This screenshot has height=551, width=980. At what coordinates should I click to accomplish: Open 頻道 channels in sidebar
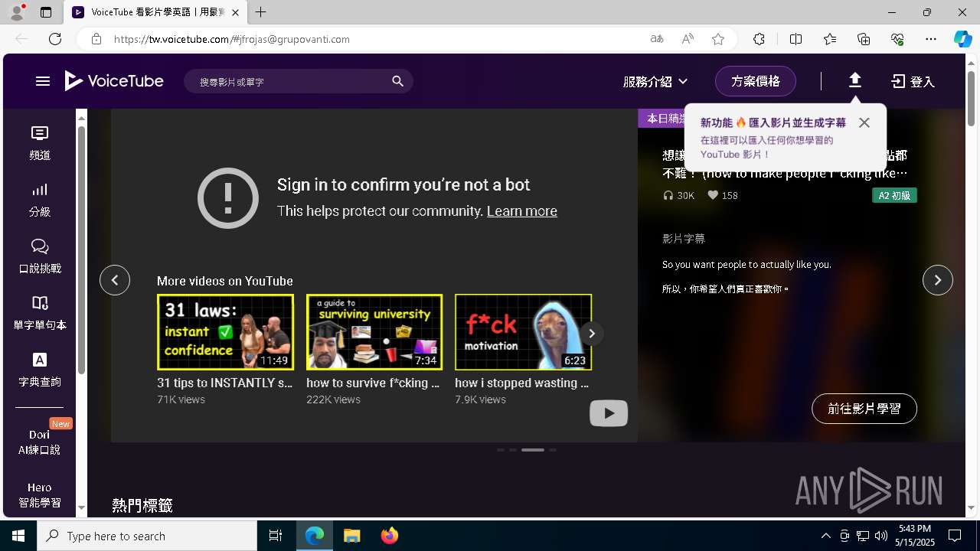[x=40, y=144]
